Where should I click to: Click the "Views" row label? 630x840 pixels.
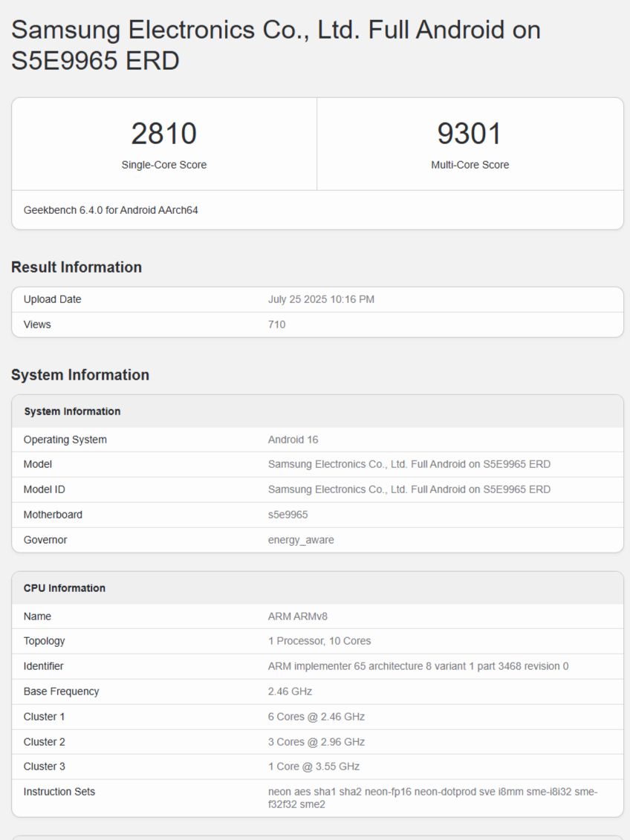click(x=37, y=325)
